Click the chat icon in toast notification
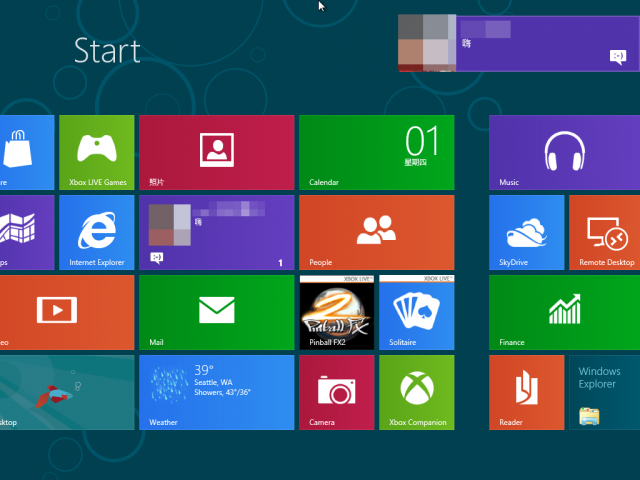This screenshot has width=640, height=480. point(618,57)
